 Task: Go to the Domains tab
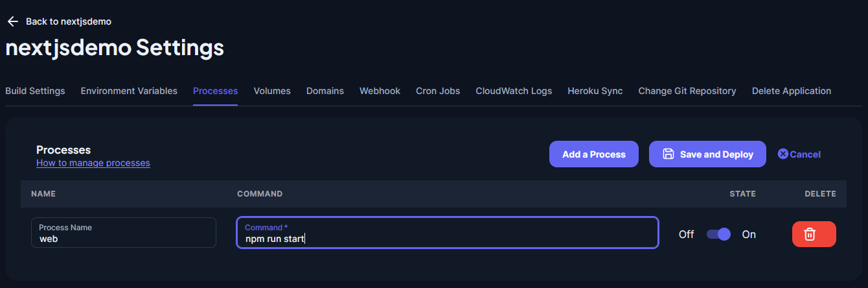(325, 91)
